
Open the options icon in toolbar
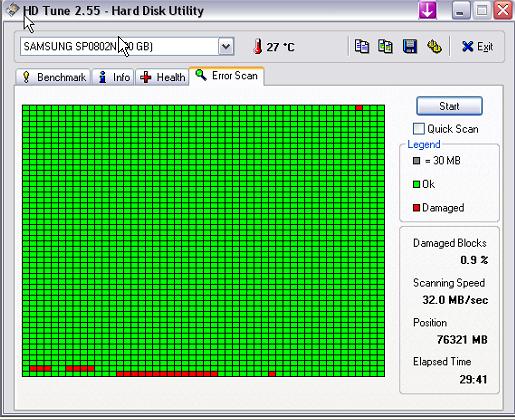point(434,46)
